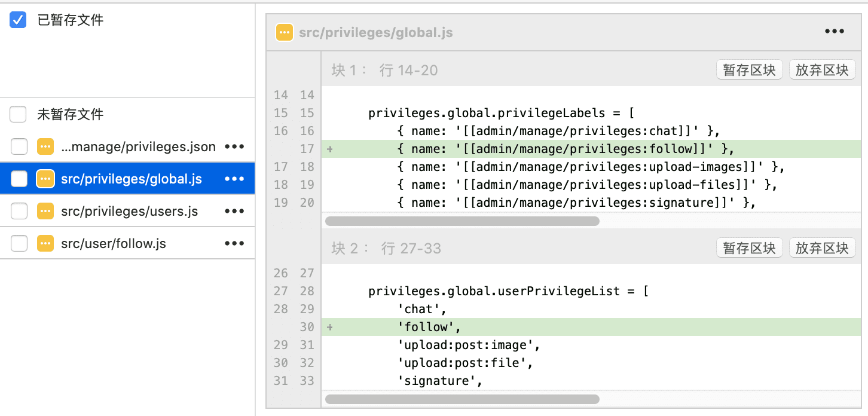Click modified status icon for src/privileges/users.js
The width and height of the screenshot is (868, 416).
[45, 211]
